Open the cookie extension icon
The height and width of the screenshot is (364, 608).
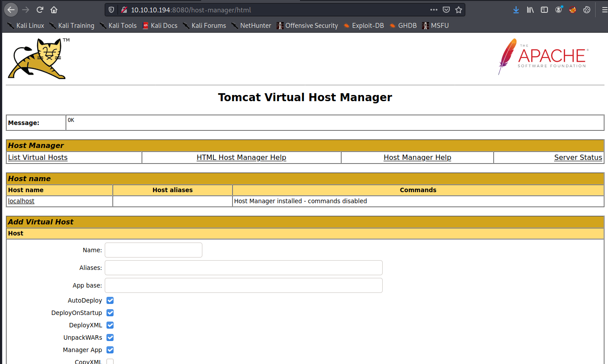[587, 9]
